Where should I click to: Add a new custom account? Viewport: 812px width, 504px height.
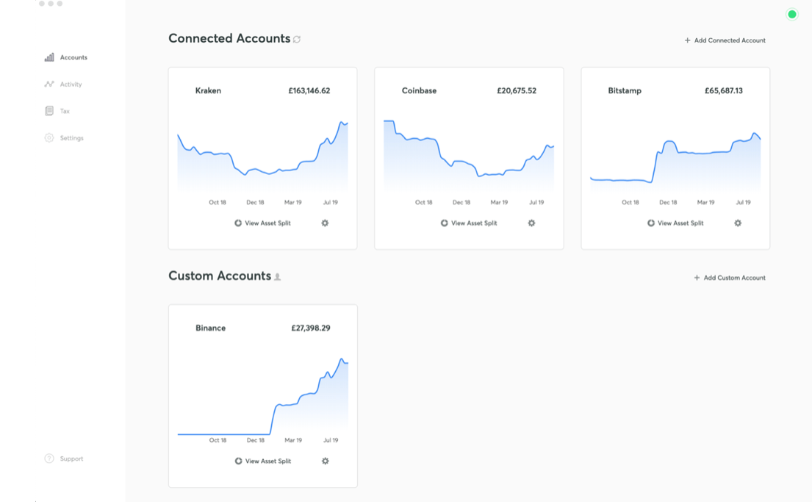tap(730, 278)
